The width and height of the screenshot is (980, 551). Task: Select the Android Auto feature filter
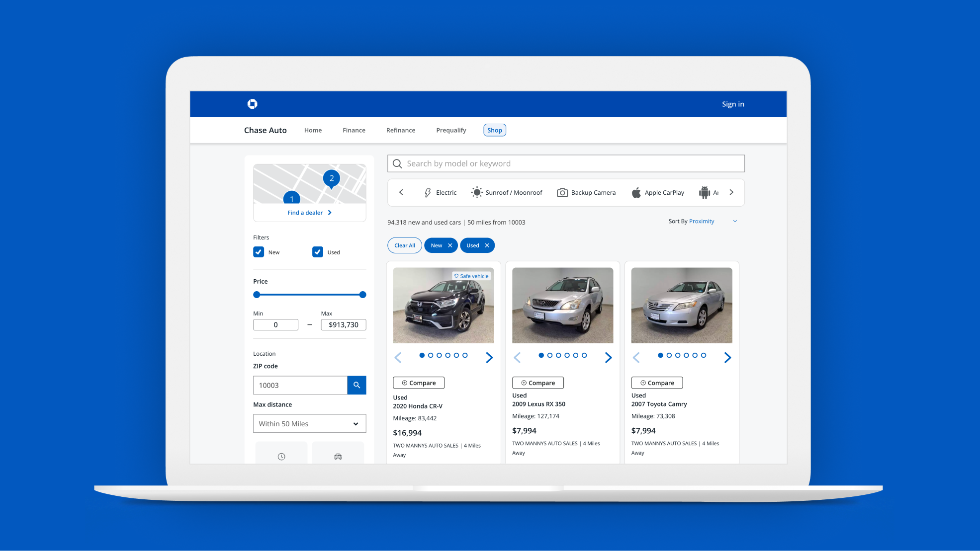(x=709, y=193)
